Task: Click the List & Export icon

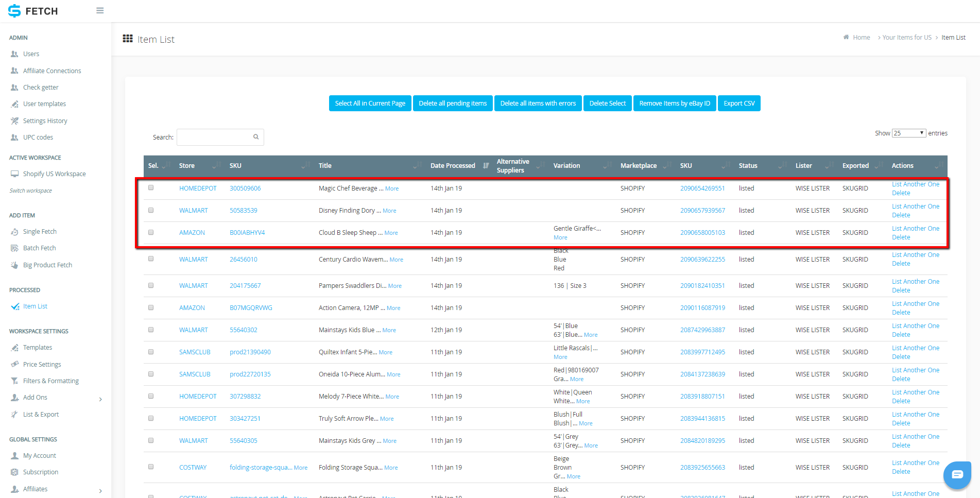Action: 14,415
